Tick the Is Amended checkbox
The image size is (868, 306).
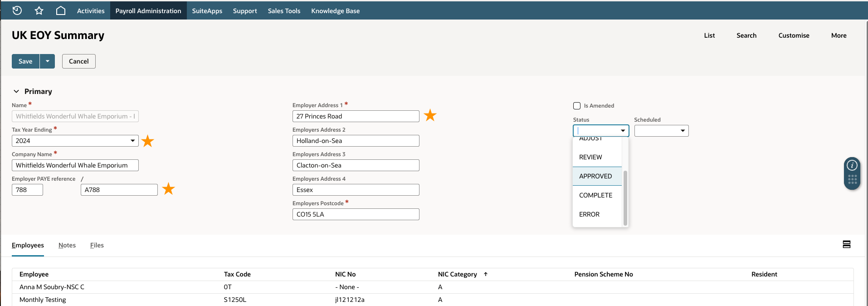coord(577,106)
